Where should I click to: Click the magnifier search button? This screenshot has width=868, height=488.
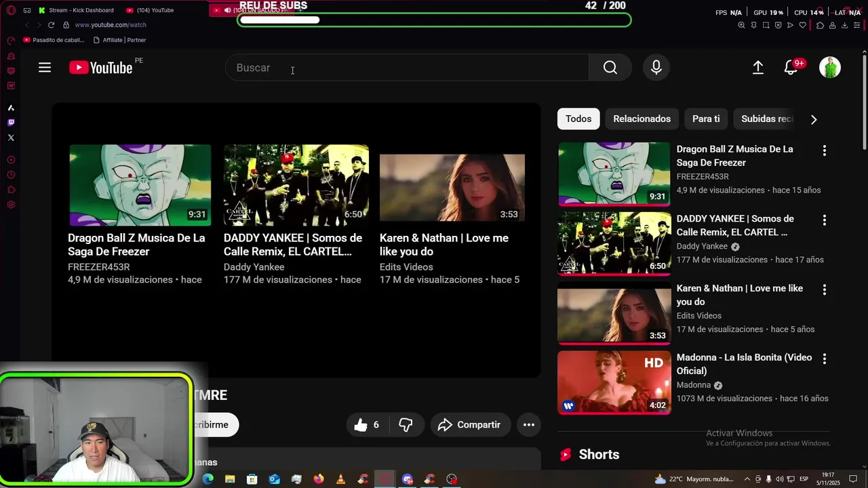[x=610, y=67]
